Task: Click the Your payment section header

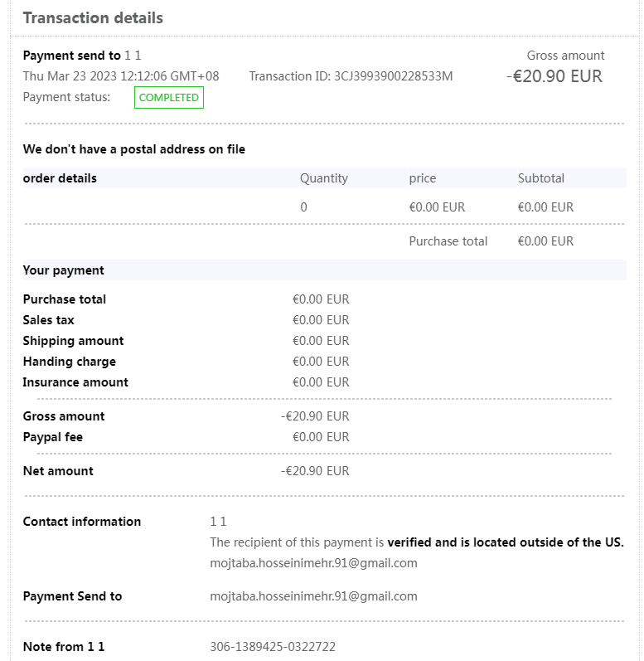Action: (64, 270)
